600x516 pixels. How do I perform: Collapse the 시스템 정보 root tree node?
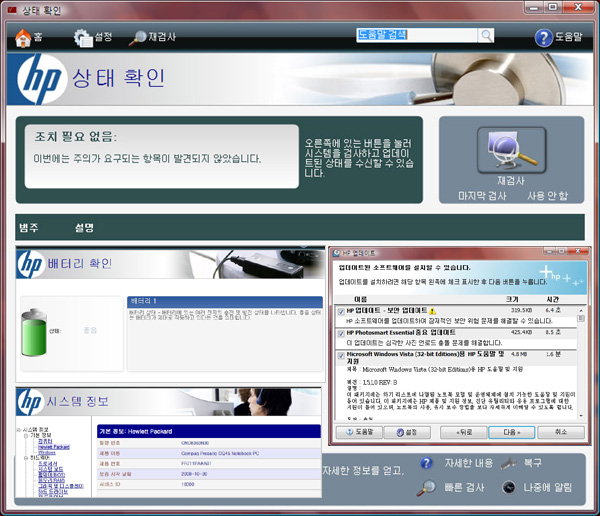[19, 430]
